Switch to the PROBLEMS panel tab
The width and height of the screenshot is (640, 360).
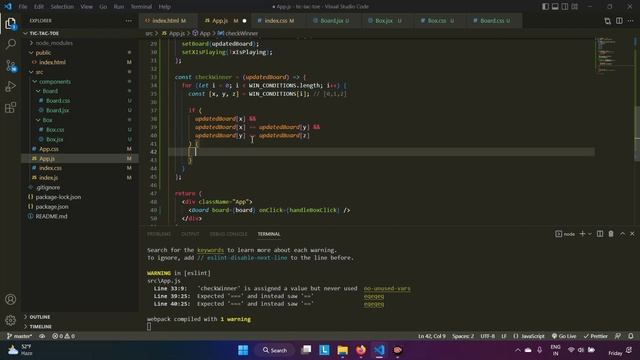159,234
